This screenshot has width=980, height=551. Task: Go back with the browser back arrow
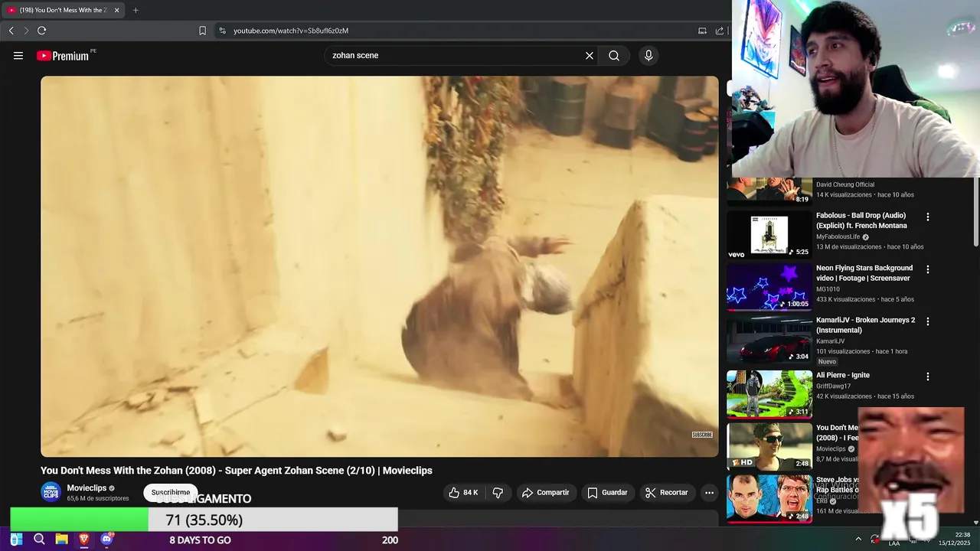(11, 31)
